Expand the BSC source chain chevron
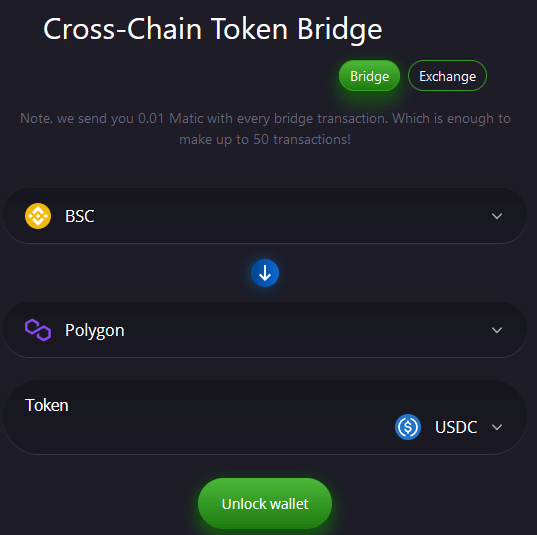This screenshot has height=535, width=537. (x=497, y=216)
